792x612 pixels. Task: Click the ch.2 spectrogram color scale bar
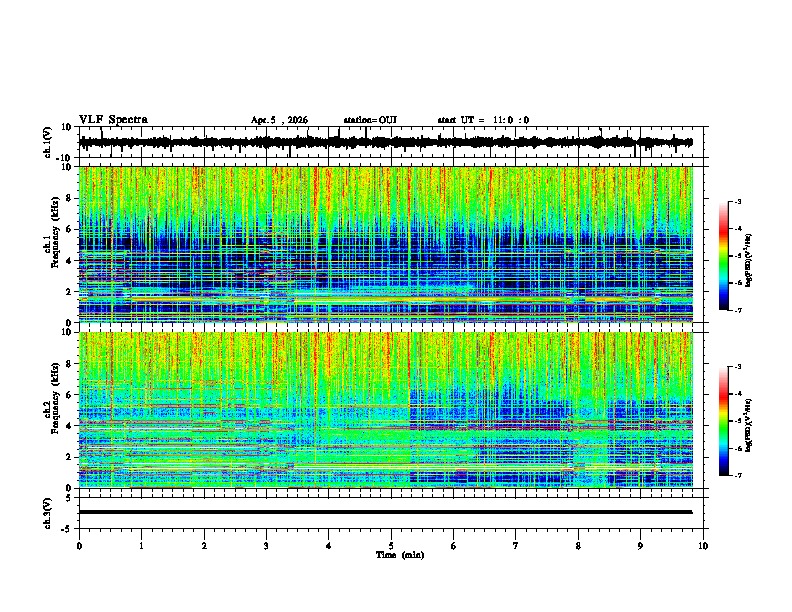723,421
